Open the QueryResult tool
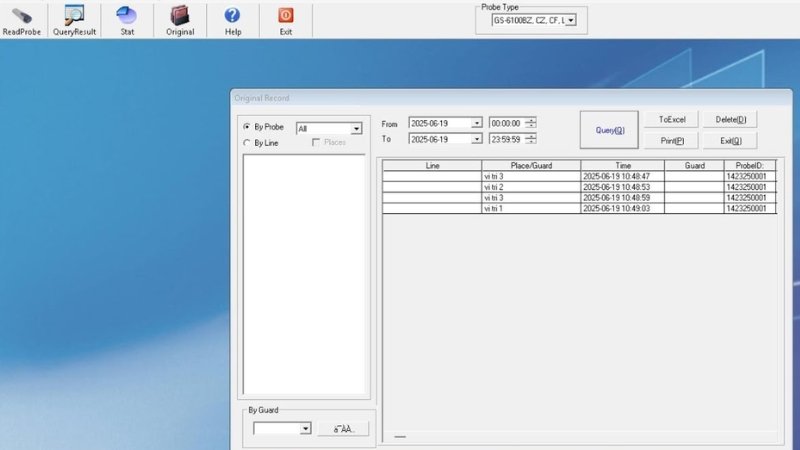The height and width of the screenshot is (450, 800). (x=74, y=16)
